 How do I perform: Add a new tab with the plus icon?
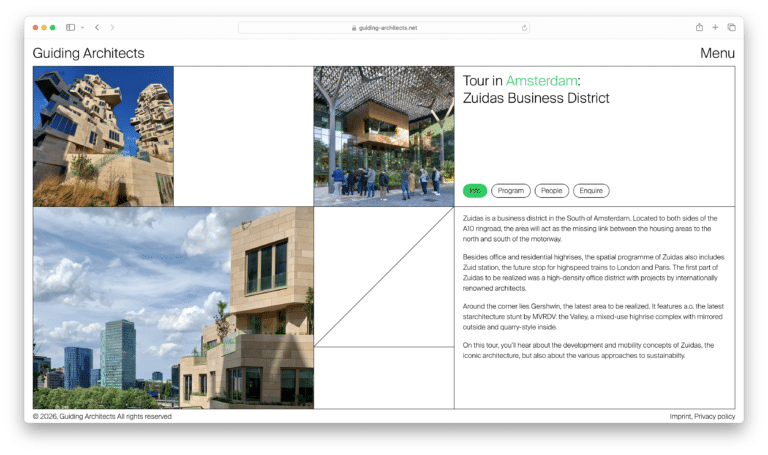(x=715, y=27)
